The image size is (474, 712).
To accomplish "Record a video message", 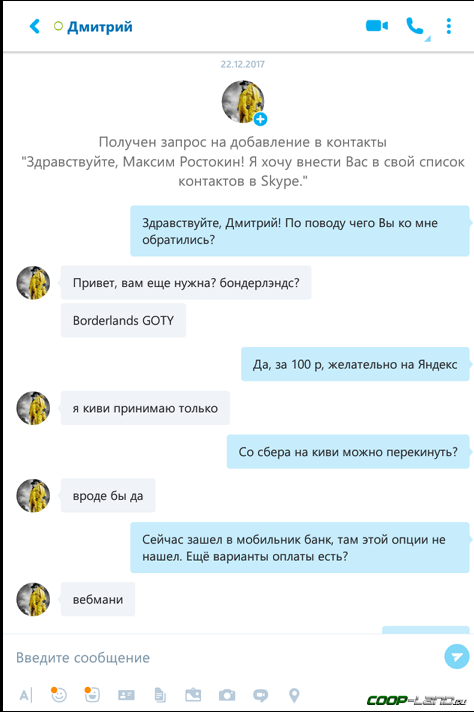I will [260, 695].
